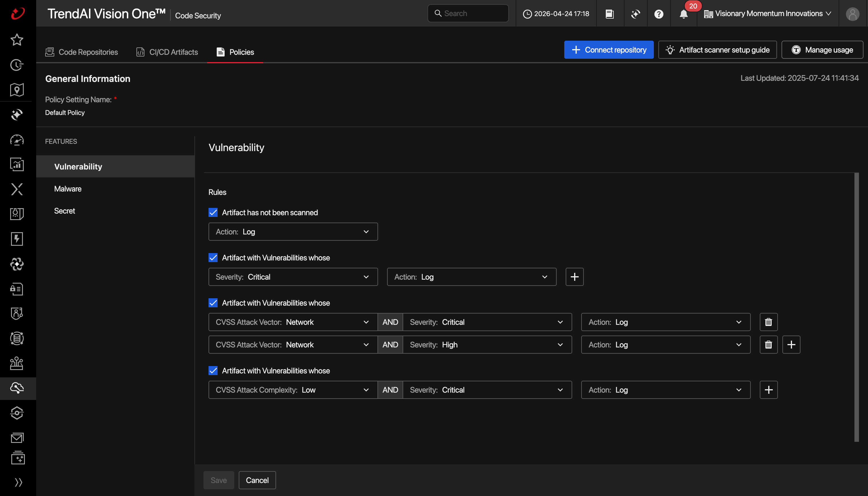This screenshot has width=868, height=496.
Task: Open the help question mark icon
Action: tap(659, 14)
